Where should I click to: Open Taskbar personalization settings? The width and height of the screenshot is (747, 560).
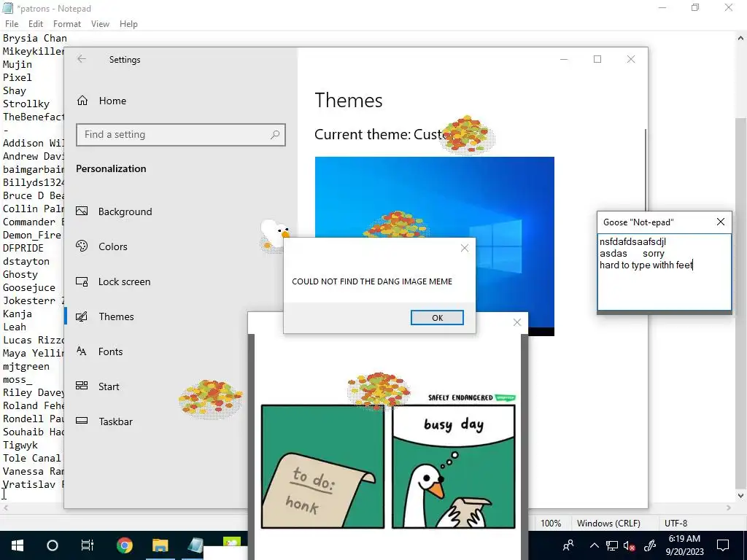coord(115,421)
